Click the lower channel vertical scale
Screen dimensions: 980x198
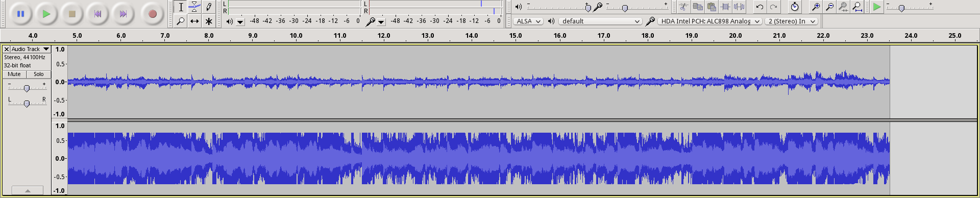[60, 158]
